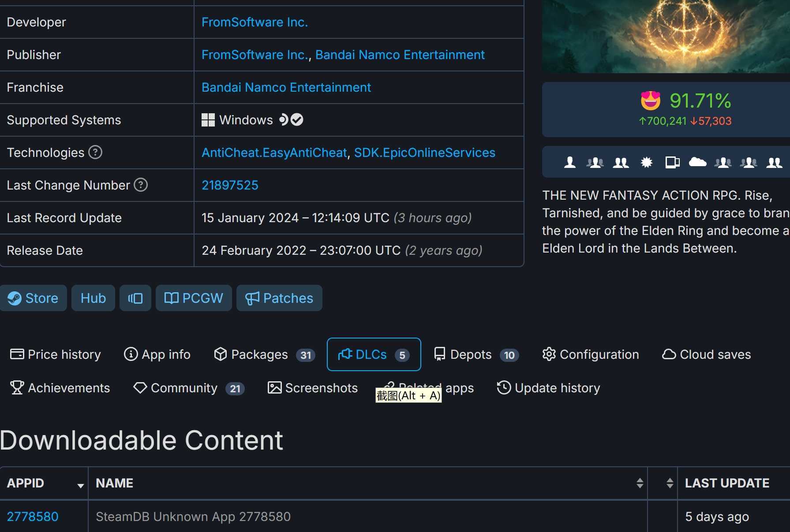790x532 pixels.
Task: Open the FromSoftware Inc. developer link
Action: 255,22
